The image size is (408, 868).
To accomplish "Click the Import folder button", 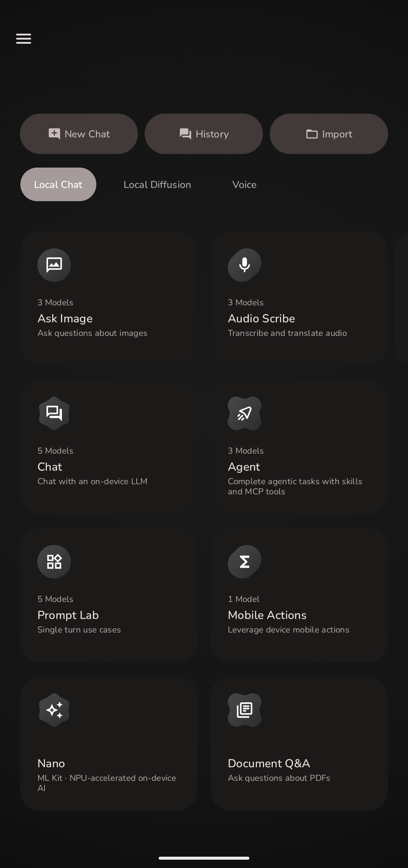I will pos(329,134).
